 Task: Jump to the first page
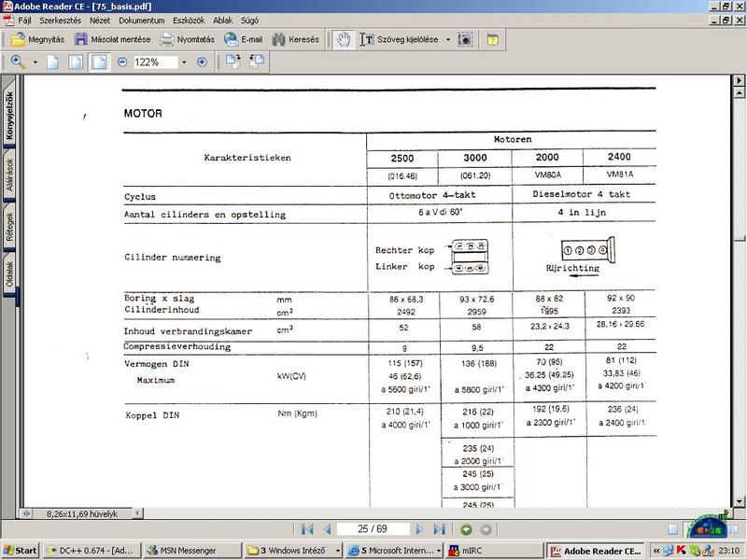tap(307, 529)
